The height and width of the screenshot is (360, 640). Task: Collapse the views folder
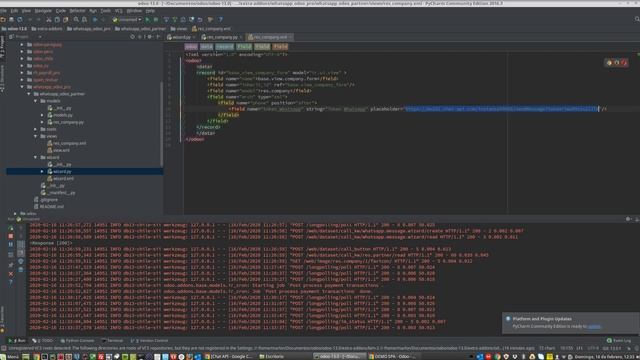pyautogui.click(x=36, y=136)
